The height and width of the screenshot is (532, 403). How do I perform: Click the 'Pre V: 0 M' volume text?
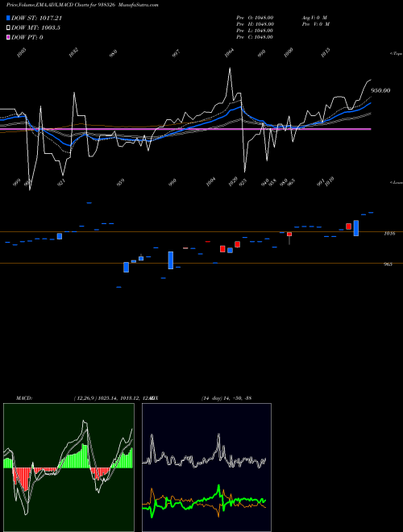point(316,24)
